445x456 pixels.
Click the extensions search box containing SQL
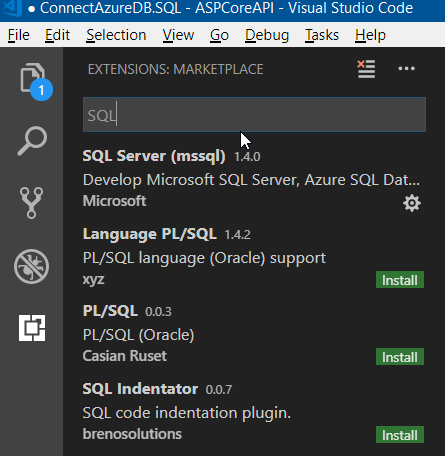click(254, 115)
